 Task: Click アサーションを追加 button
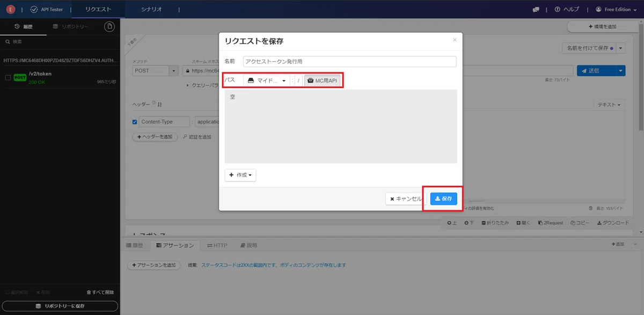click(x=153, y=265)
